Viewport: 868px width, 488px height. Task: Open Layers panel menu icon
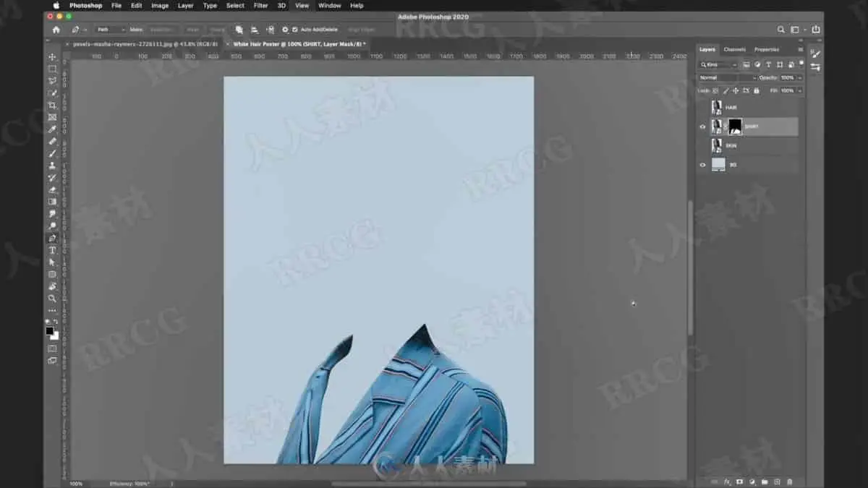pyautogui.click(x=800, y=49)
